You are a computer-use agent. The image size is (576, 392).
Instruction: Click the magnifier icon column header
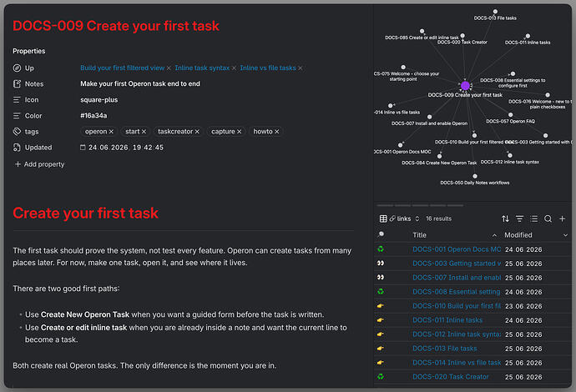(x=381, y=234)
